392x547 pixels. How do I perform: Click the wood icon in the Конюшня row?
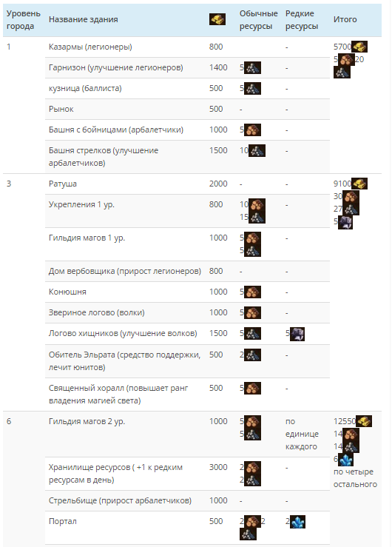point(252,292)
